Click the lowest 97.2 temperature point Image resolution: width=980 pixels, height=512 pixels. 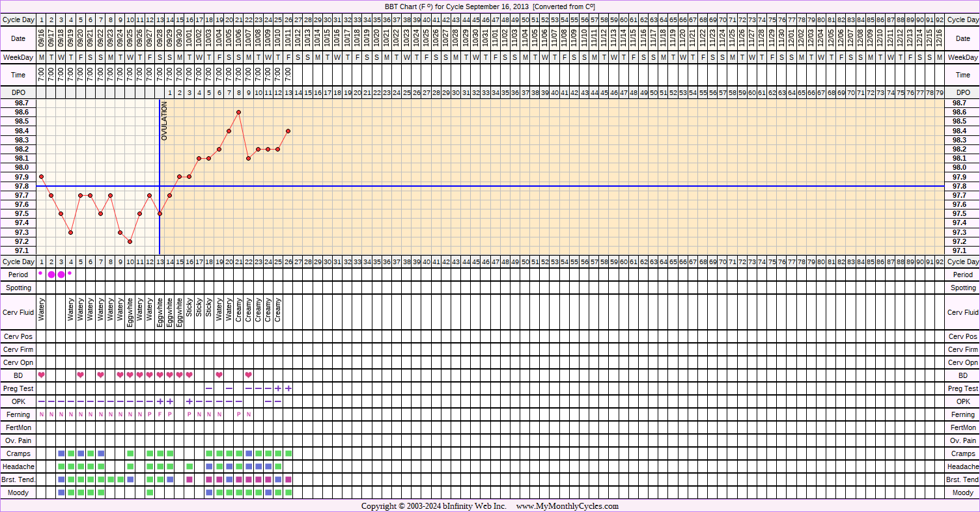click(x=130, y=241)
